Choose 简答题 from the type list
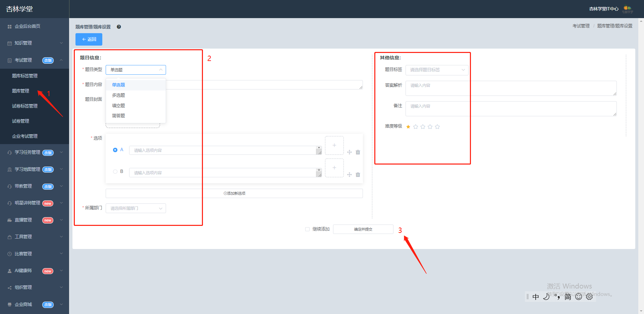644x314 pixels. pyautogui.click(x=136, y=116)
